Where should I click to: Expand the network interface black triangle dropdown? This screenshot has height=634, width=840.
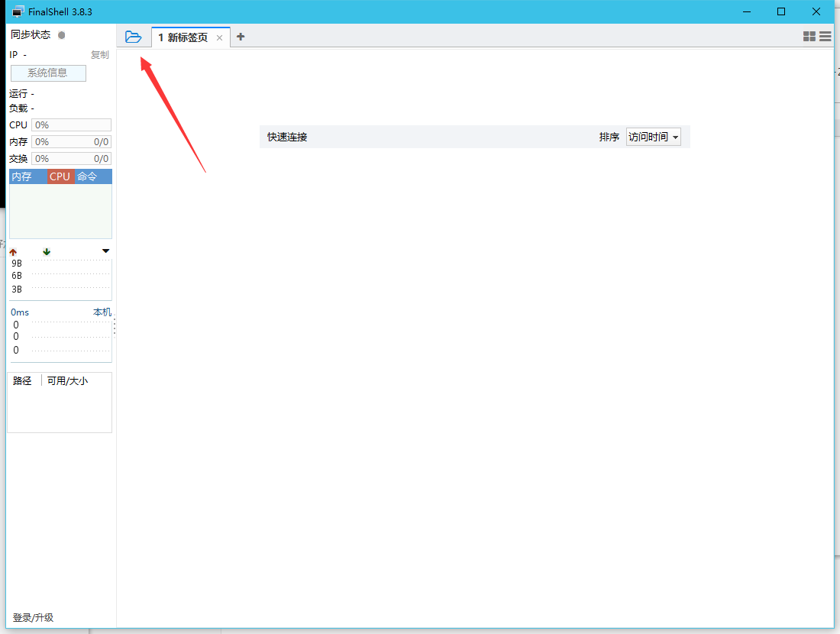pyautogui.click(x=105, y=251)
